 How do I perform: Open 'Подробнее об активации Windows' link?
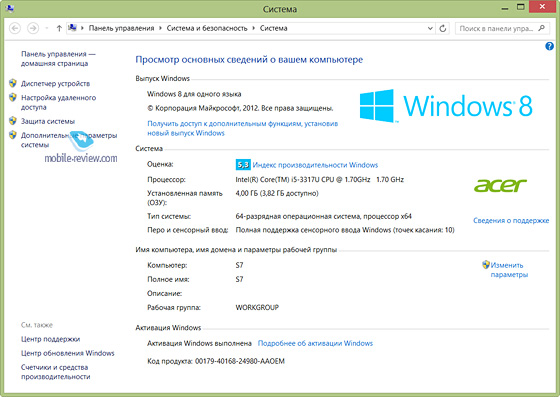(315, 343)
